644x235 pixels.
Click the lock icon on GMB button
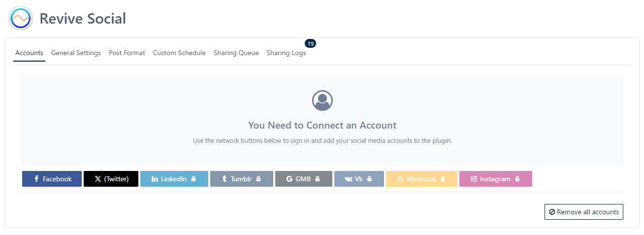click(x=318, y=179)
